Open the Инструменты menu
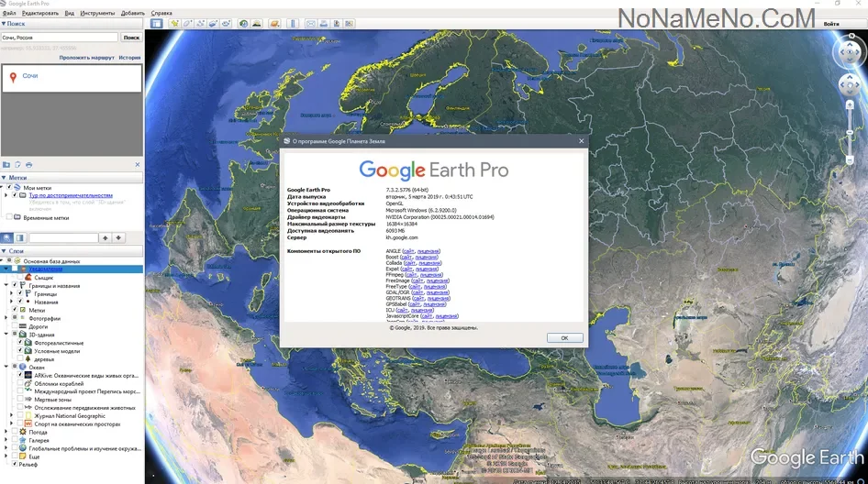The width and height of the screenshot is (868, 484). point(97,14)
